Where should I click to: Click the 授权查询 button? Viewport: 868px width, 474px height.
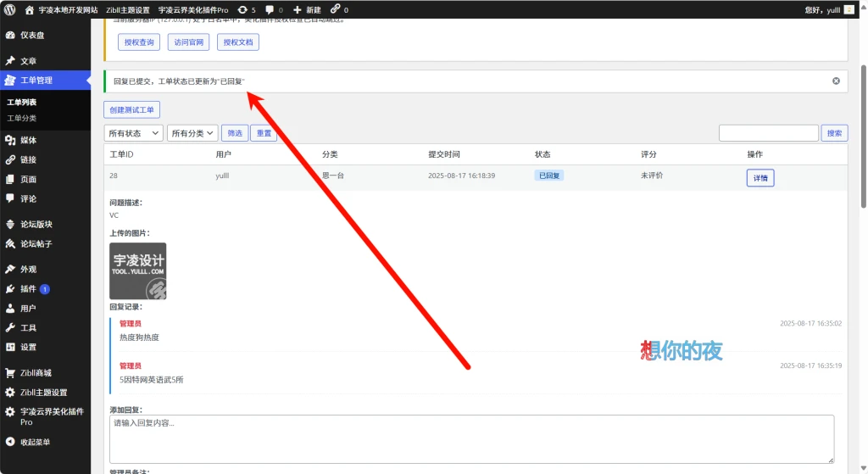[x=139, y=42]
